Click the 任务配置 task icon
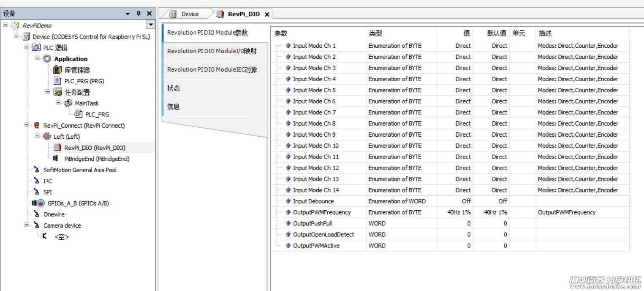This screenshot has height=291, width=644. 58,92
